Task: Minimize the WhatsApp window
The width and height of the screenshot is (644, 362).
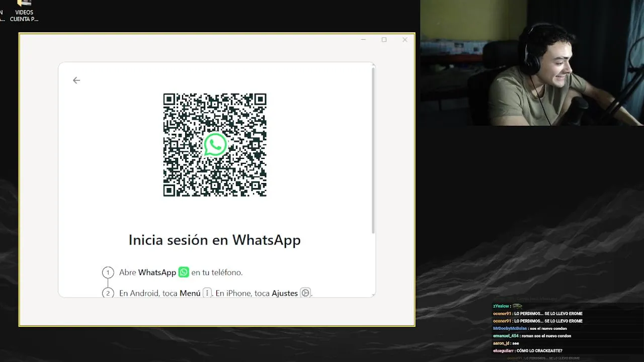Action: click(363, 40)
